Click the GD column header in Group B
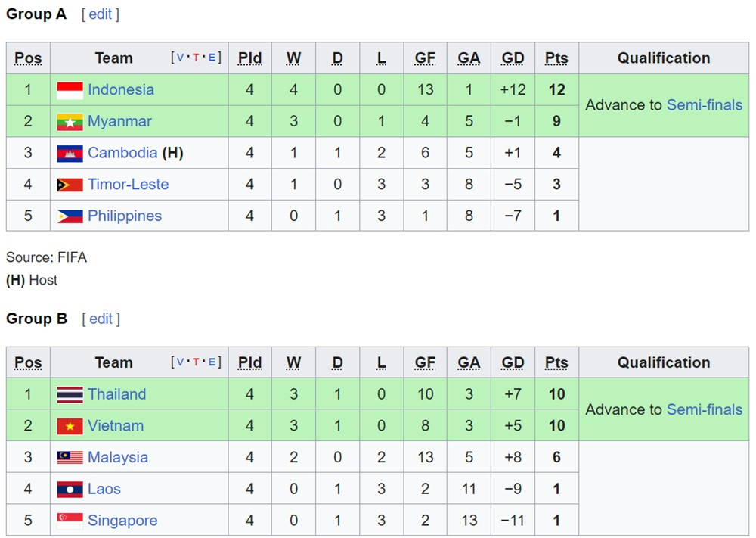 pos(513,362)
